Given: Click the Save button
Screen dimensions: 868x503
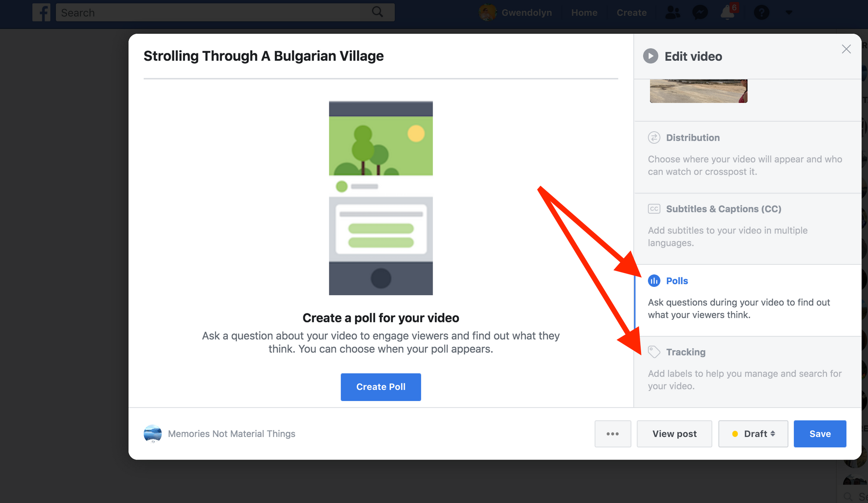Looking at the screenshot, I should (x=820, y=434).
